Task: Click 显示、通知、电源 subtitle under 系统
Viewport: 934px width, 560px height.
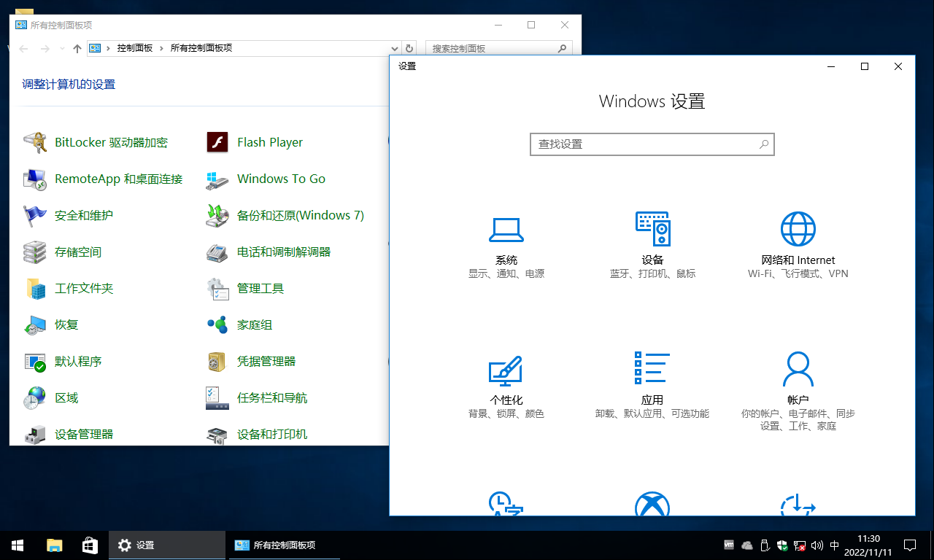Action: [506, 274]
